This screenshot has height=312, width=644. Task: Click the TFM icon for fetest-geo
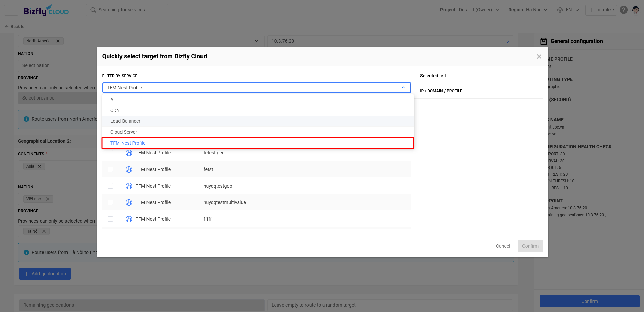(129, 153)
